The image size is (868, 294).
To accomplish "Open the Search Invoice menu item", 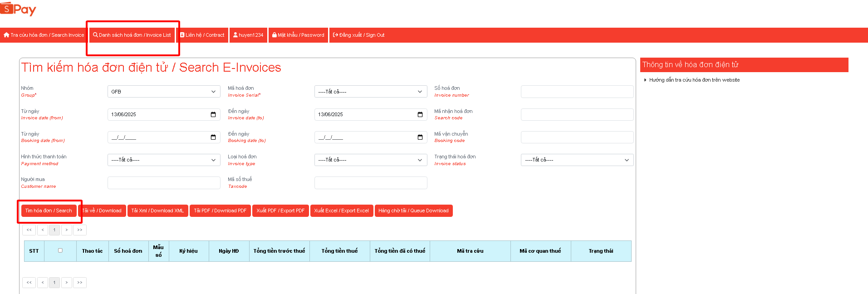I will click(44, 35).
